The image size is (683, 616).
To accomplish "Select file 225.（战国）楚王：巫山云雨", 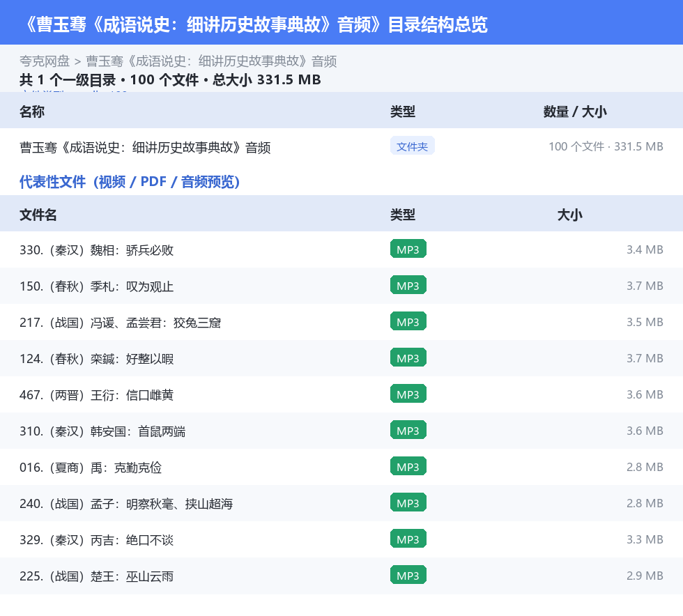I will (97, 576).
